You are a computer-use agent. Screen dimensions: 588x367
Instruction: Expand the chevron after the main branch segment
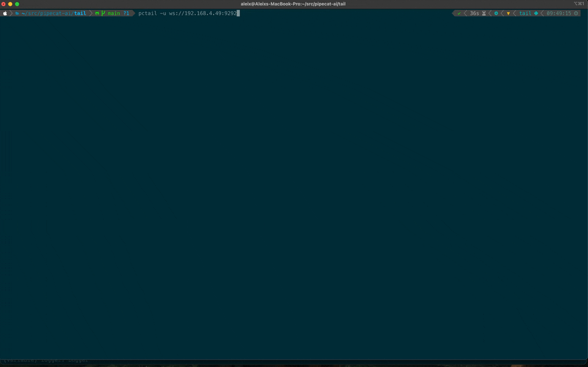click(x=134, y=13)
